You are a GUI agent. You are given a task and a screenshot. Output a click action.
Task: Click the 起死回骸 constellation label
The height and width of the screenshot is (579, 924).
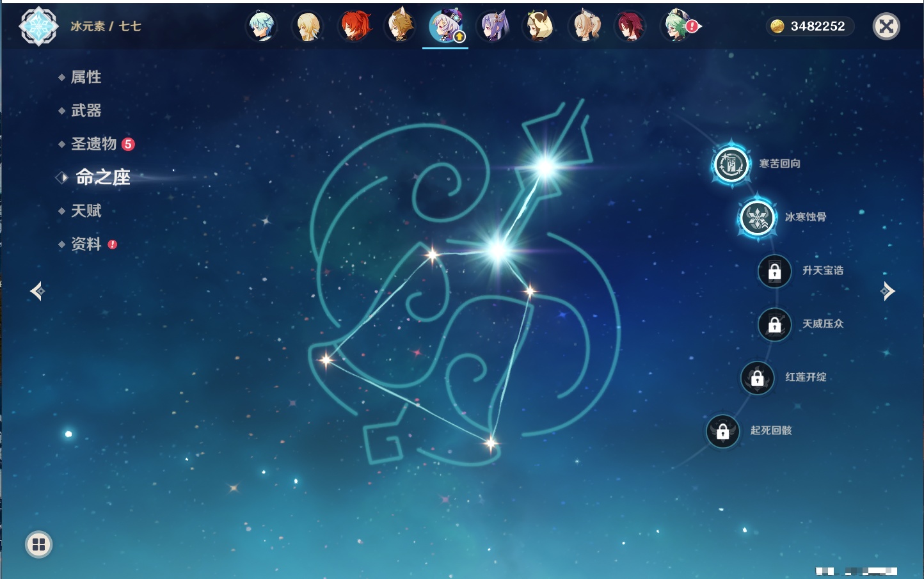[771, 431]
